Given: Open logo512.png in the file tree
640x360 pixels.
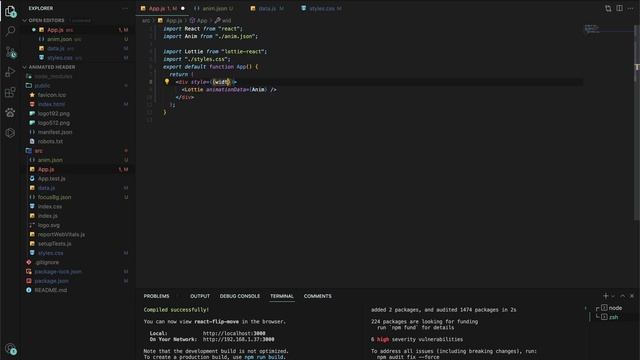Looking at the screenshot, I should tap(53, 123).
